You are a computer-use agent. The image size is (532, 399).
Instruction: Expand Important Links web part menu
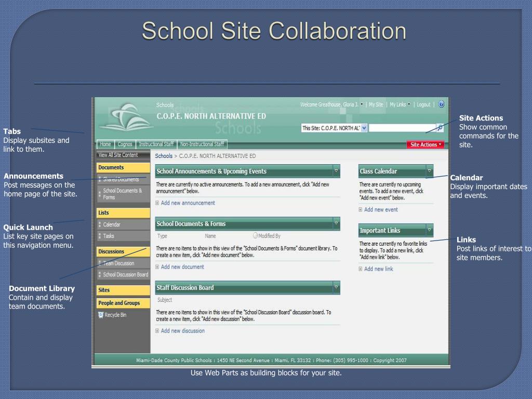pyautogui.click(x=430, y=230)
